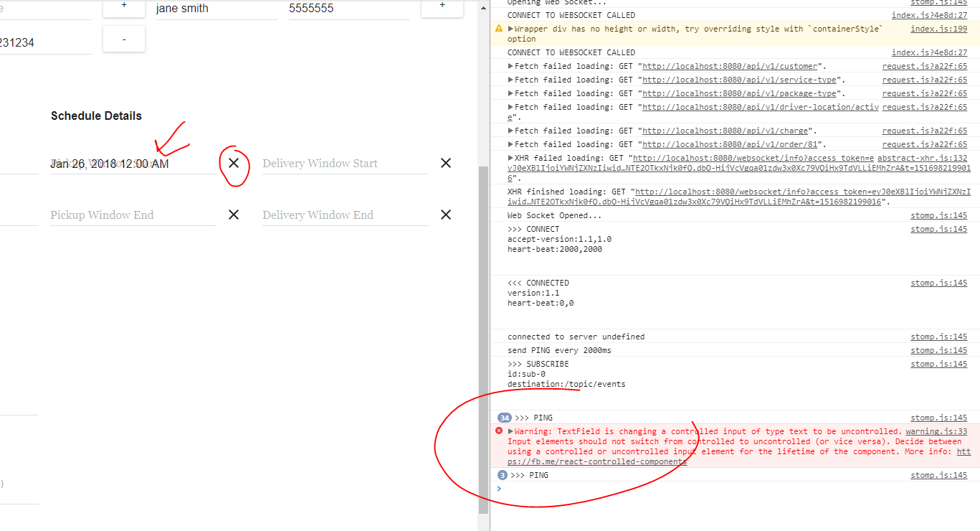Click the plus button beside the 5555555 field
Image resolution: width=980 pixels, height=531 pixels.
pos(442,7)
